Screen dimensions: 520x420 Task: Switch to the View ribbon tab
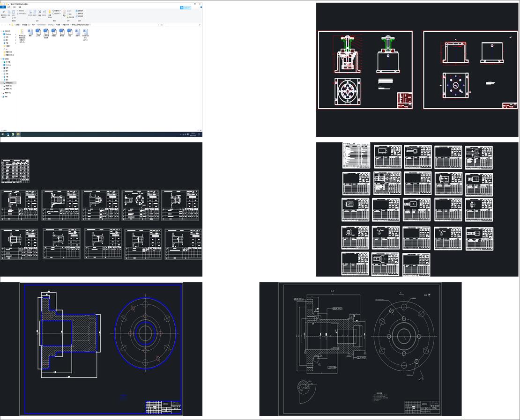[20, 7]
